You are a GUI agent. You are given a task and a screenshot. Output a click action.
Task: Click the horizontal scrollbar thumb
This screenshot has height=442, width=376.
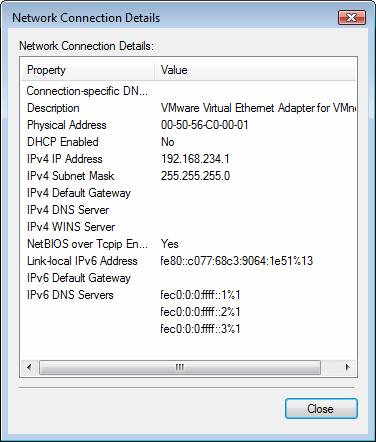click(180, 367)
